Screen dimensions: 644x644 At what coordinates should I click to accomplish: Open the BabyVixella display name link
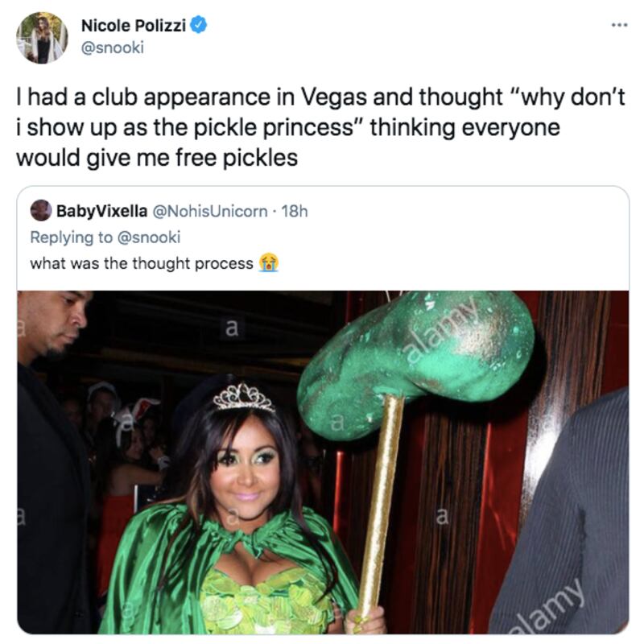[x=101, y=211]
